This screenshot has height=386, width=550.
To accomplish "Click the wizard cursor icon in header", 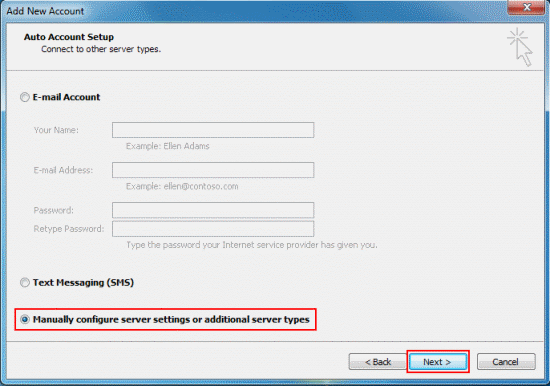I will pyautogui.click(x=520, y=47).
